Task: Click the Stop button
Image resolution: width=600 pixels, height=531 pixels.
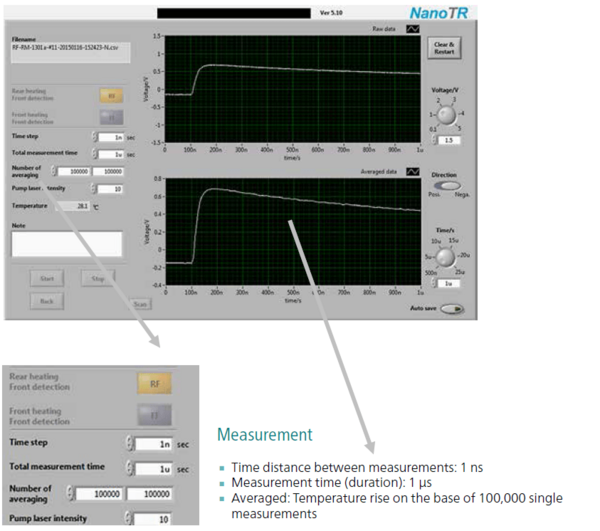Action: pyautogui.click(x=98, y=279)
